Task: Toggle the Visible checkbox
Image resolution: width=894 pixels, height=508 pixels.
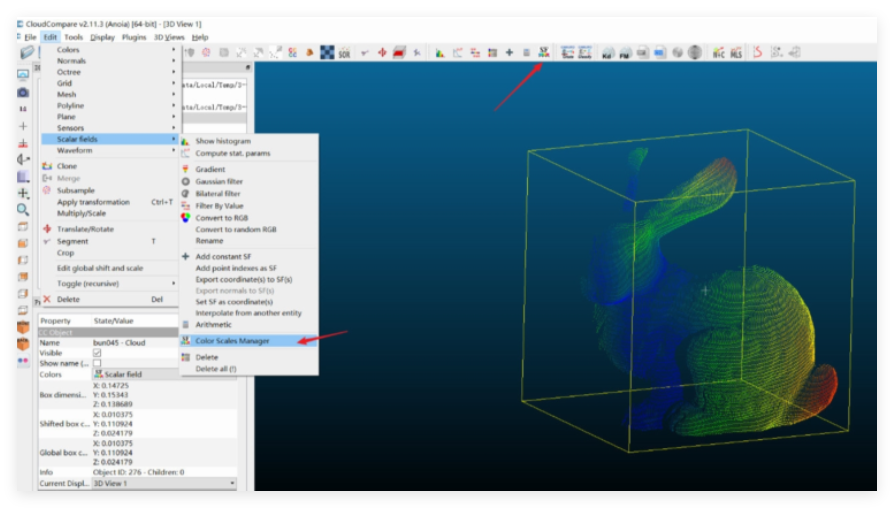Action: (x=97, y=353)
